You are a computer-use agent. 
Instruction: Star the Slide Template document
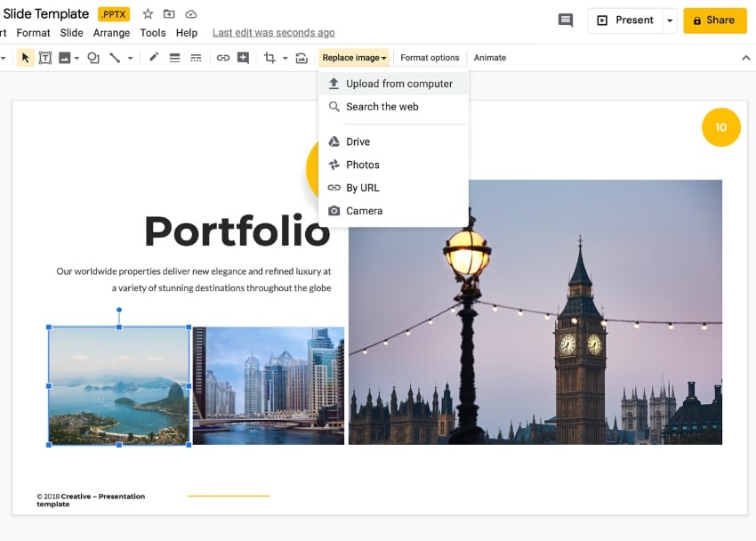[x=148, y=14]
